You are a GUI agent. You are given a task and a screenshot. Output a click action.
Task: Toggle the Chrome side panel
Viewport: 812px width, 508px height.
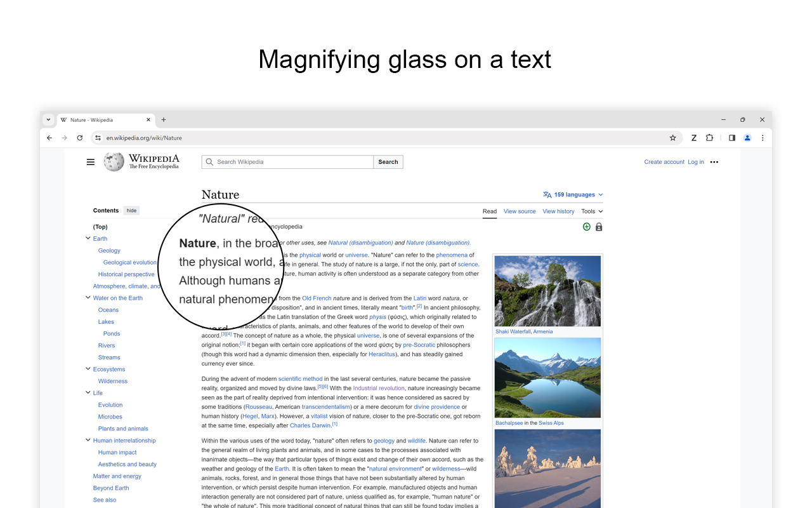click(731, 137)
